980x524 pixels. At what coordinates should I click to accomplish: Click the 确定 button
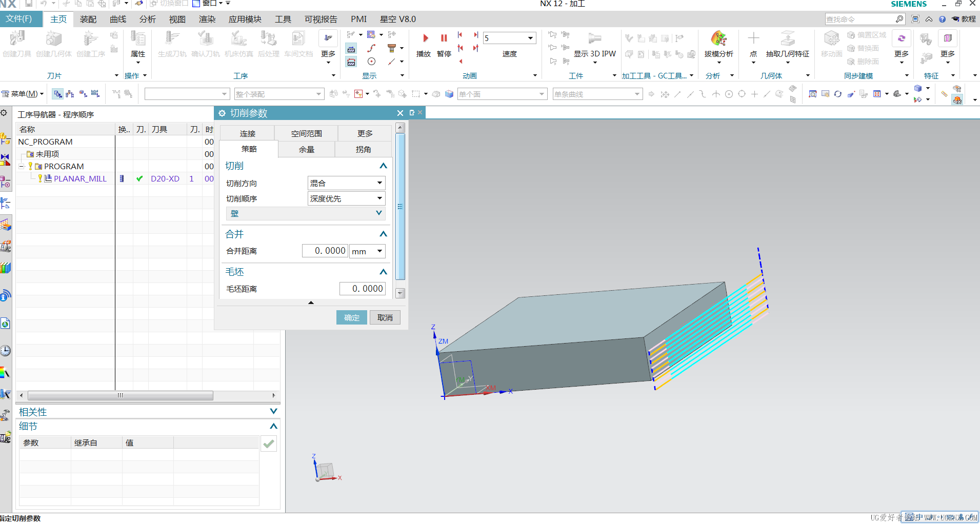[352, 317]
